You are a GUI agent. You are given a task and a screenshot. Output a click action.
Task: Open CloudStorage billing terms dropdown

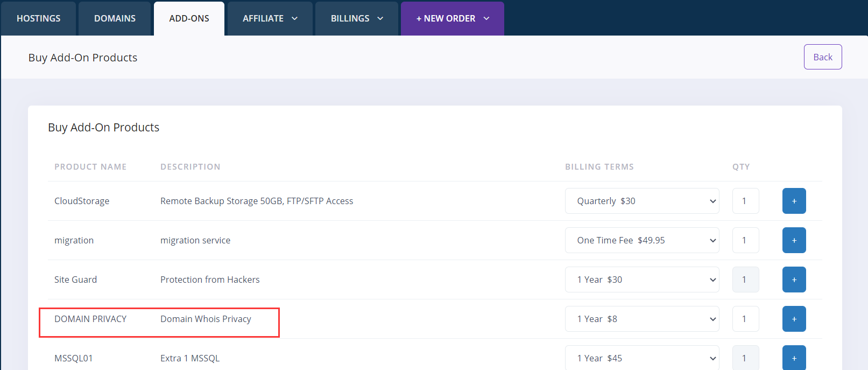[x=641, y=201]
